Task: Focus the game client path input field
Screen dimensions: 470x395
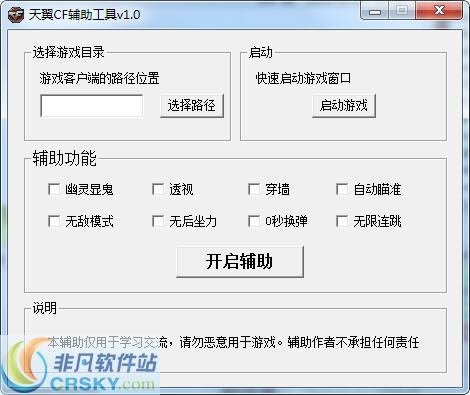Action: 92,106
